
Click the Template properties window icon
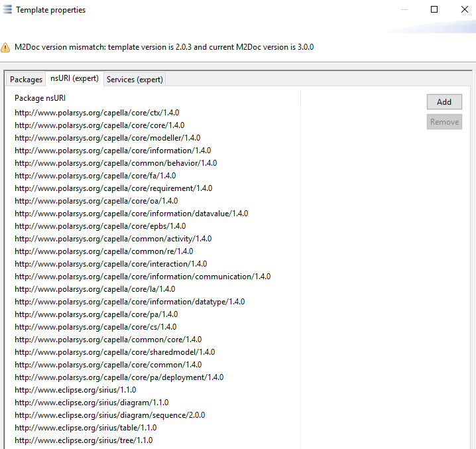[x=7, y=9]
